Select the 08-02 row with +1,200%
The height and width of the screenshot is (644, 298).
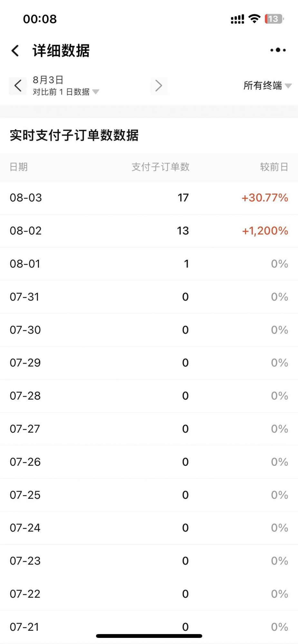point(149,231)
